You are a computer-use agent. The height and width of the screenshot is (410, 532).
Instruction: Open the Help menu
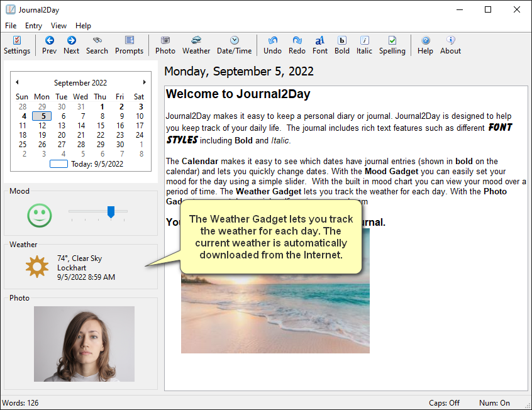[x=83, y=26]
